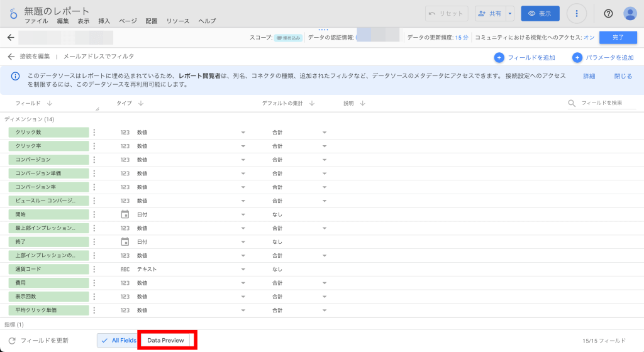Switch to Data Preview view

(x=165, y=341)
